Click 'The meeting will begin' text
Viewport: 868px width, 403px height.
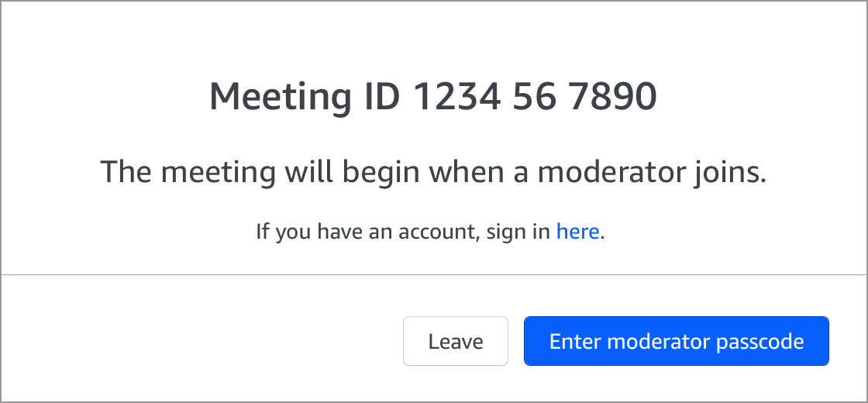(260, 171)
